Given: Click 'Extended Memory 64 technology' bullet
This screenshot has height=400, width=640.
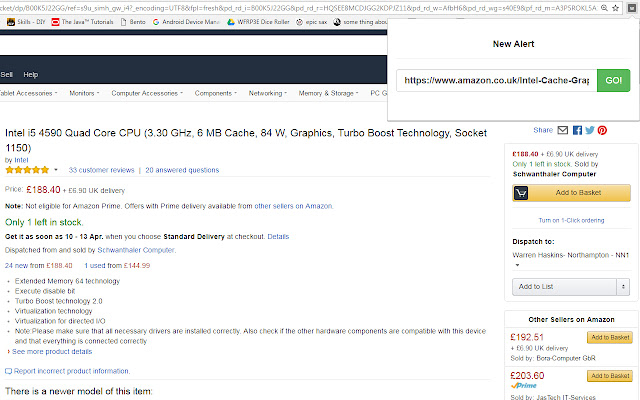Looking at the screenshot, I should (x=67, y=281).
